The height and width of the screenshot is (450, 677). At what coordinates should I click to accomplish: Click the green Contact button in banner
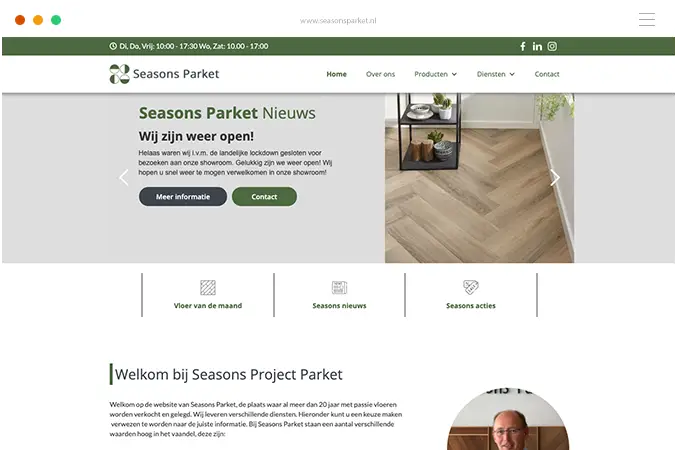click(x=264, y=196)
